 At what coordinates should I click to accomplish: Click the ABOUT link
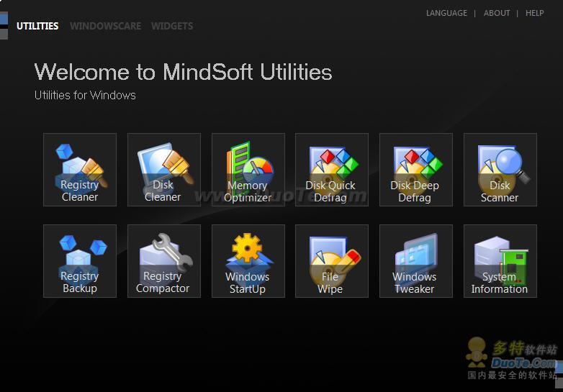(x=497, y=13)
